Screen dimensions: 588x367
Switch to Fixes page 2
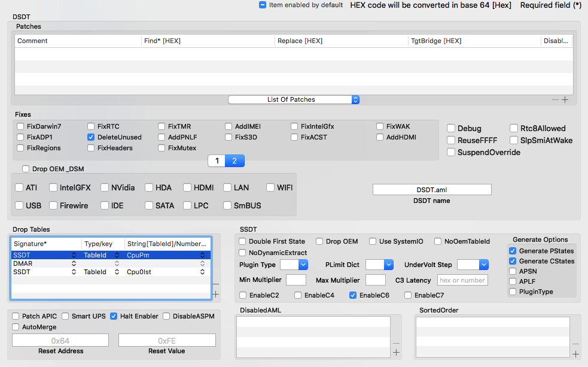[235, 160]
